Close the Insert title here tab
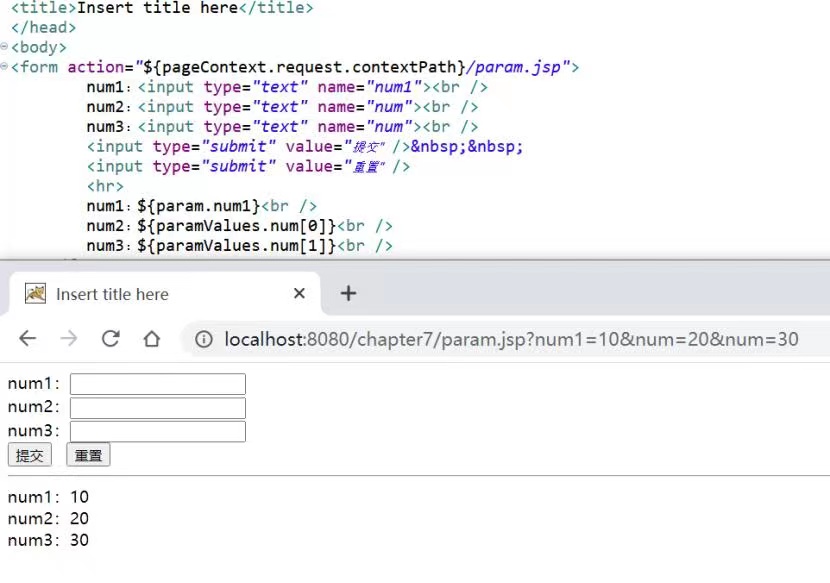The width and height of the screenshot is (830, 583). 298,293
